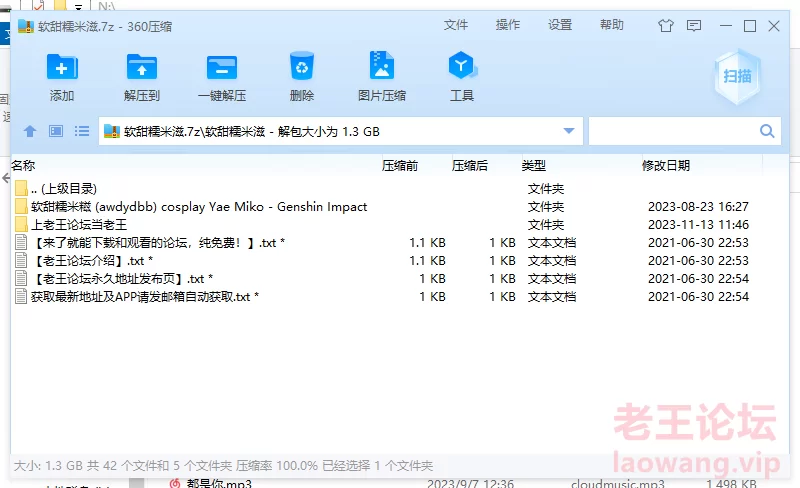This screenshot has height=488, width=800.
Task: Select 都是你.mp3 in the background Explorer window
Action: point(219,483)
